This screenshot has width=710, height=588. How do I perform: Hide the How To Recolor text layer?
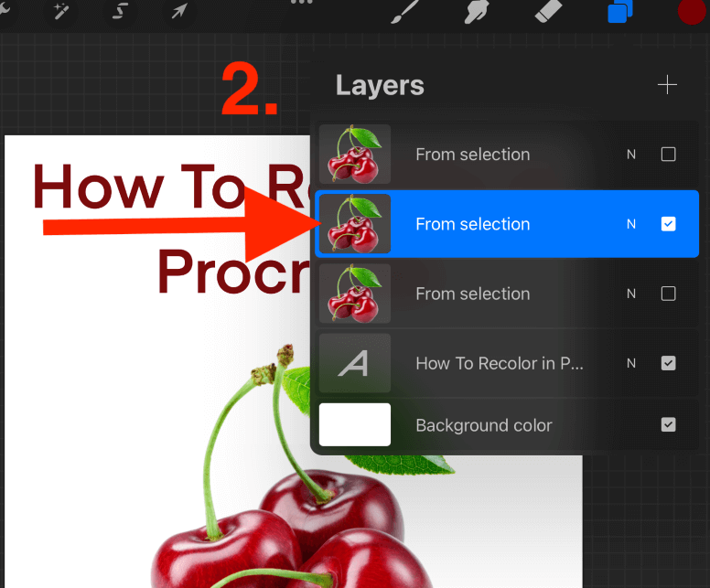tap(668, 363)
